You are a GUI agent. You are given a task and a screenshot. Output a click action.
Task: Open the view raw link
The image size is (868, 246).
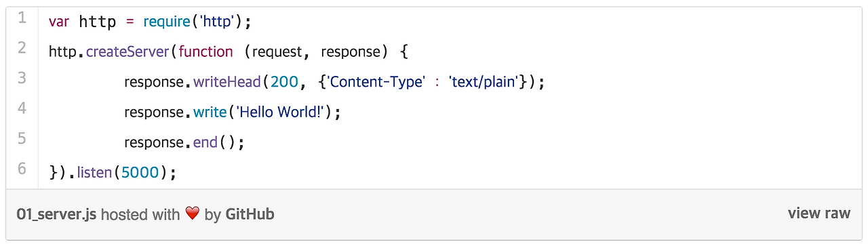818,213
